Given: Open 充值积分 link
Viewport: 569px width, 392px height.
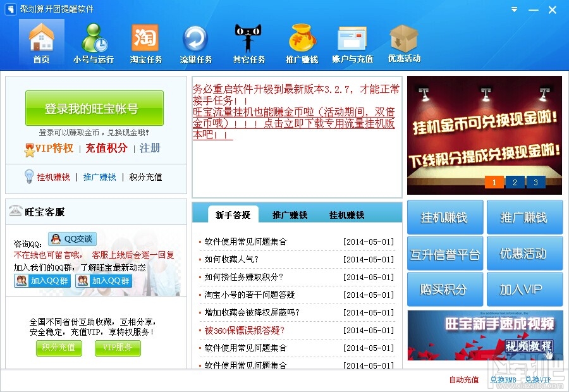Looking at the screenshot, I should tap(107, 148).
